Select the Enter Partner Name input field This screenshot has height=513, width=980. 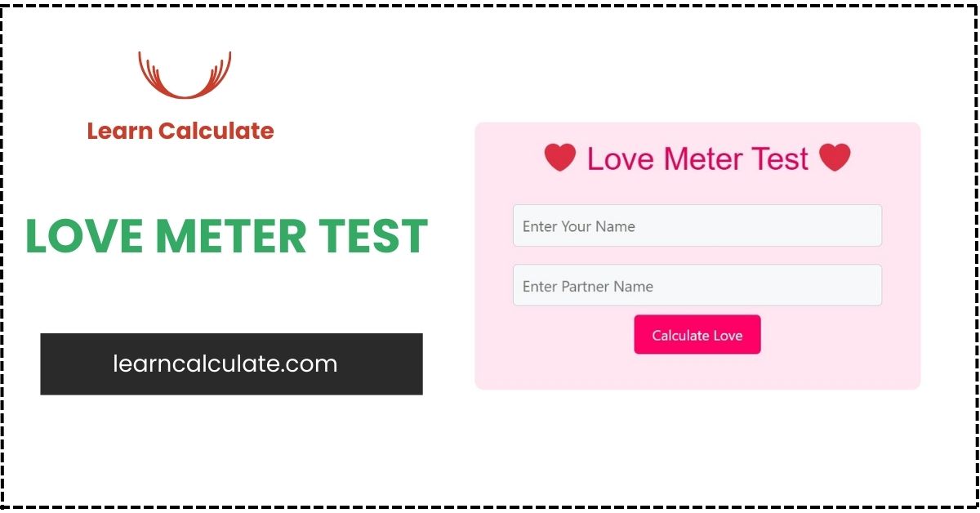697,285
